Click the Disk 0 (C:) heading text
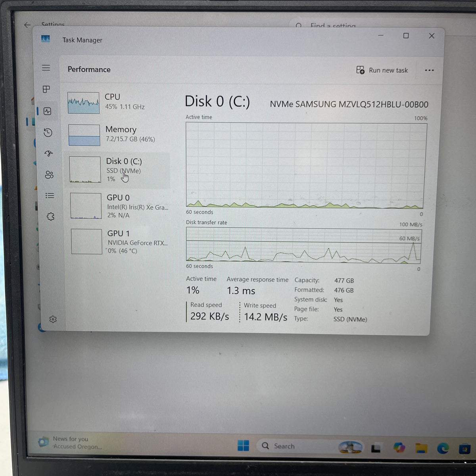 coord(217,102)
